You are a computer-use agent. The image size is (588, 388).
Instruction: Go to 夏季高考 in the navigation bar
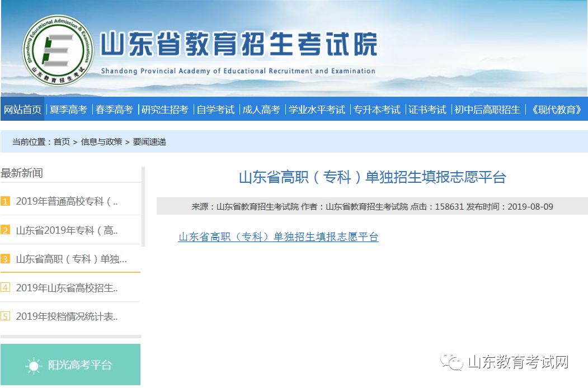[68, 110]
